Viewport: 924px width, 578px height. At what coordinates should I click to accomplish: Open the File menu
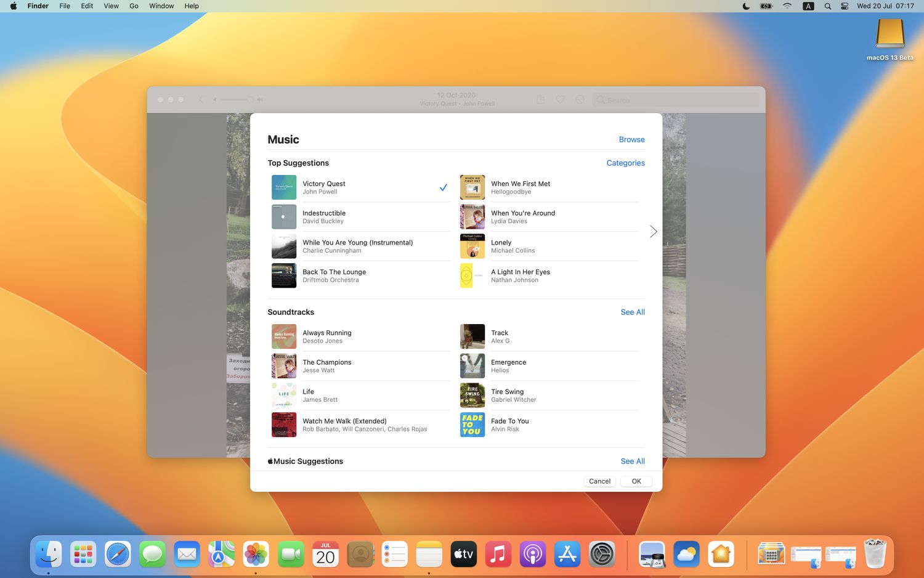[65, 6]
